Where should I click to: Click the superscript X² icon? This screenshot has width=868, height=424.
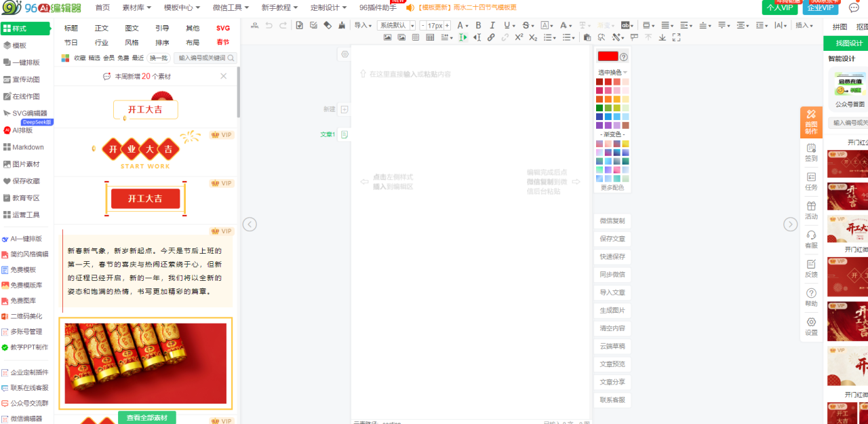pyautogui.click(x=519, y=37)
